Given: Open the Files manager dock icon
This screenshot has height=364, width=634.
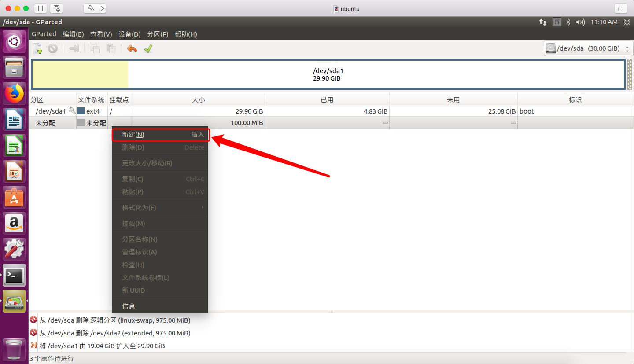Looking at the screenshot, I should 15,67.
